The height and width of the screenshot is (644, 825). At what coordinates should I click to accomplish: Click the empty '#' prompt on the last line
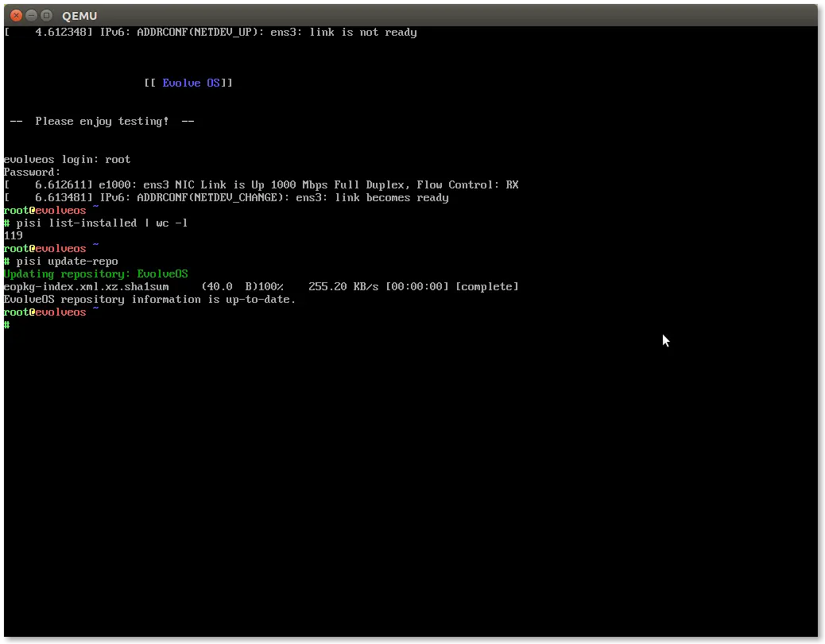point(7,325)
